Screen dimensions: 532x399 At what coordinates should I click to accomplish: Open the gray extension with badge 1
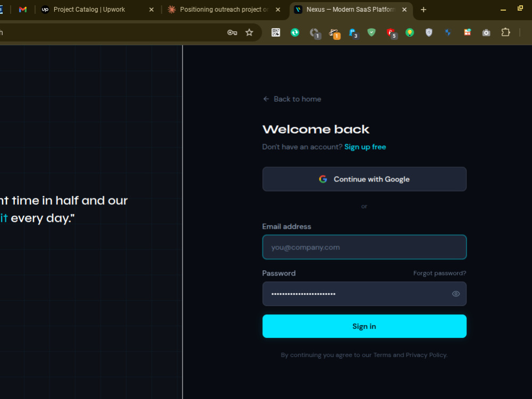click(315, 33)
